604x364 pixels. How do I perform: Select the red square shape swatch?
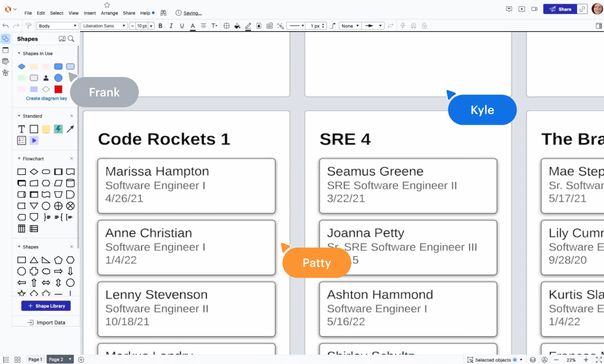click(58, 89)
